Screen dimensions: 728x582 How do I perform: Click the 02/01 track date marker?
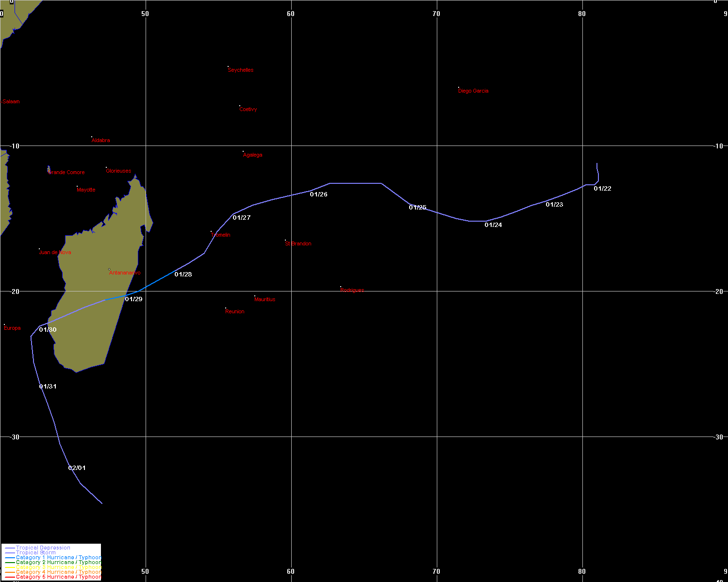tap(77, 468)
